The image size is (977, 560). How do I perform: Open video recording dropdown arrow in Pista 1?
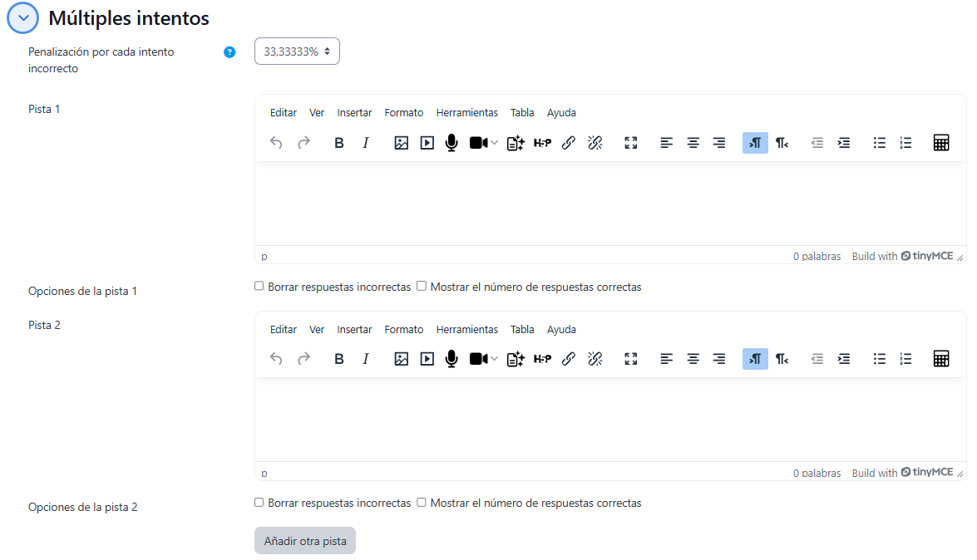495,143
